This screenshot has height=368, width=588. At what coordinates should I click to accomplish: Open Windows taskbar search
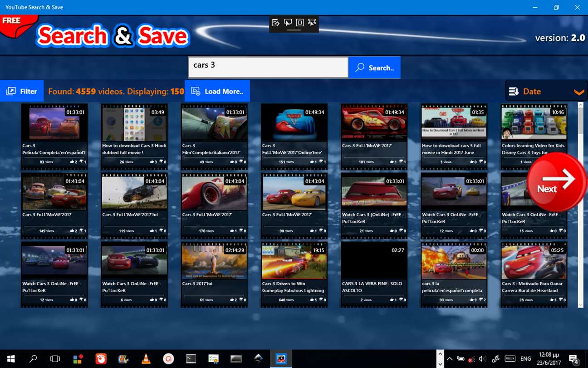coord(33,359)
